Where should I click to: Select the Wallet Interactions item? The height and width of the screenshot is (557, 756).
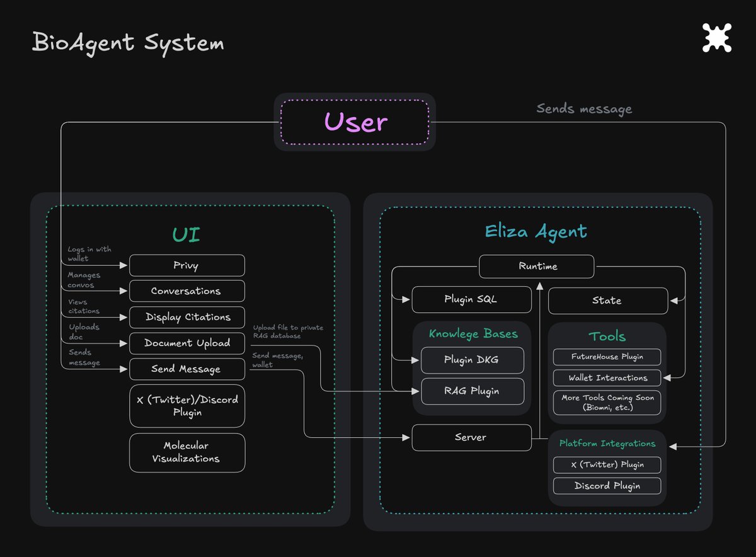pos(607,378)
